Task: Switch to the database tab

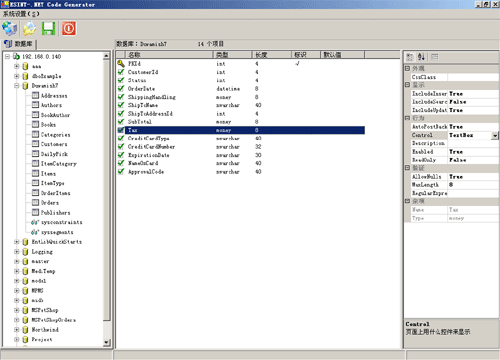Action: click(19, 44)
